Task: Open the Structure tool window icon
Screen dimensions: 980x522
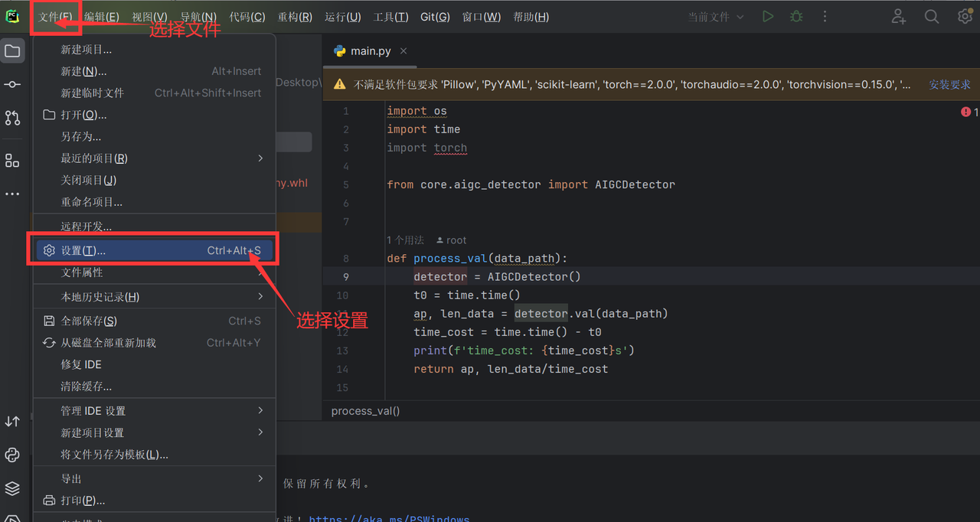Action: pyautogui.click(x=12, y=160)
